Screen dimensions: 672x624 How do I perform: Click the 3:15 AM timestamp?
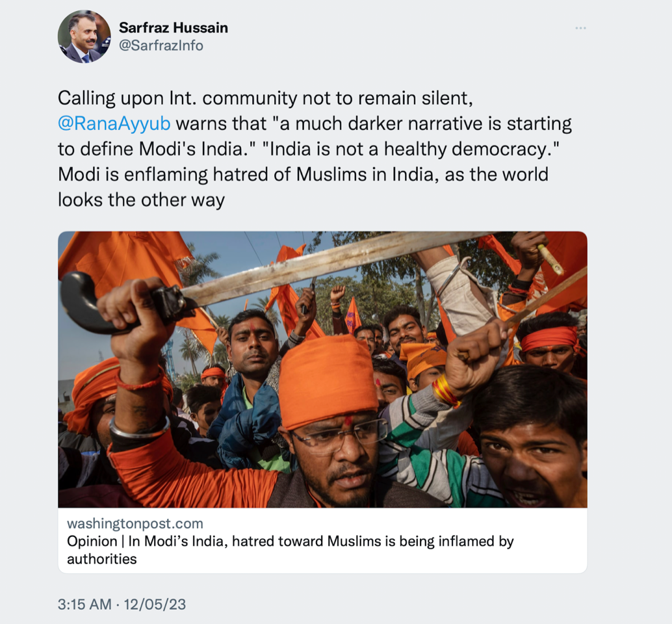84,604
